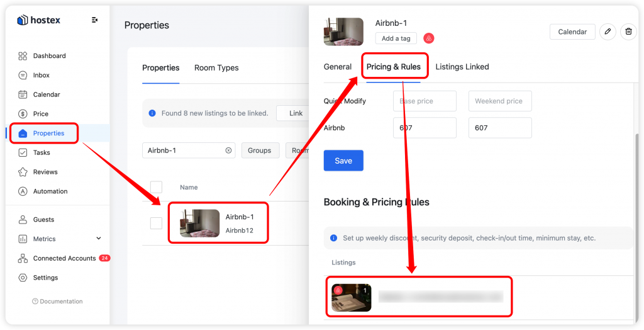Click the Documentation help icon
The height and width of the screenshot is (330, 644).
tap(35, 302)
